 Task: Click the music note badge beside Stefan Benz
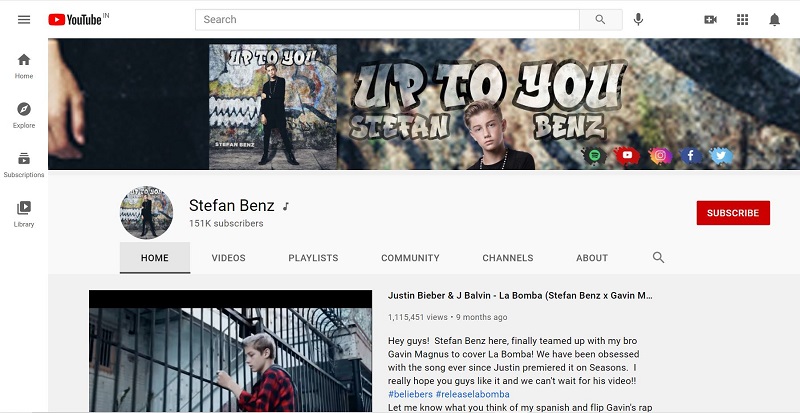point(286,206)
